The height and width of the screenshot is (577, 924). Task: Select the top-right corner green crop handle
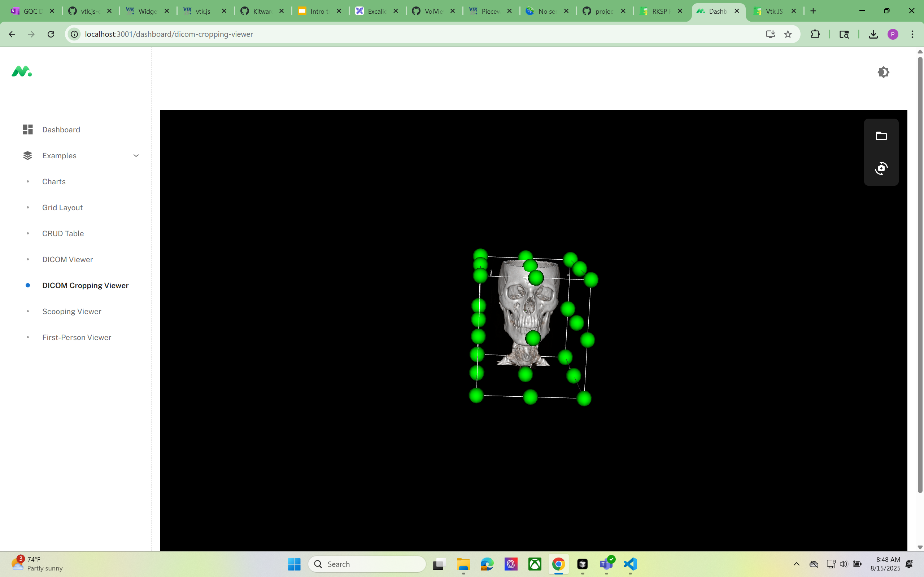tap(590, 280)
